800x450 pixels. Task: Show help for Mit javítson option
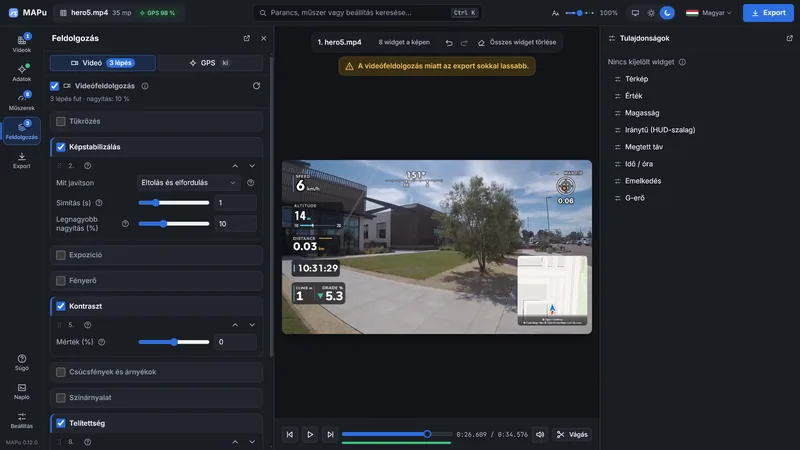click(251, 183)
